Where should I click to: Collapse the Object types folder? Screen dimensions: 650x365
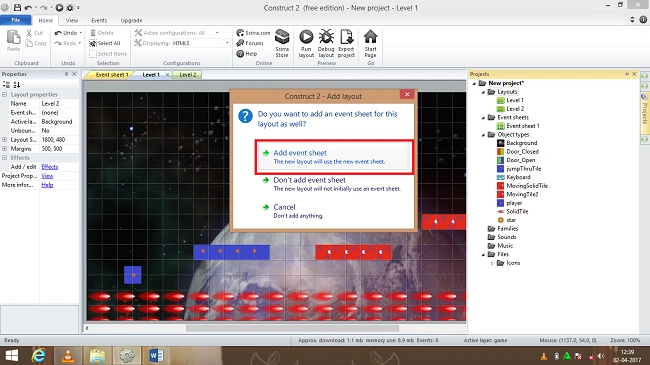483,135
